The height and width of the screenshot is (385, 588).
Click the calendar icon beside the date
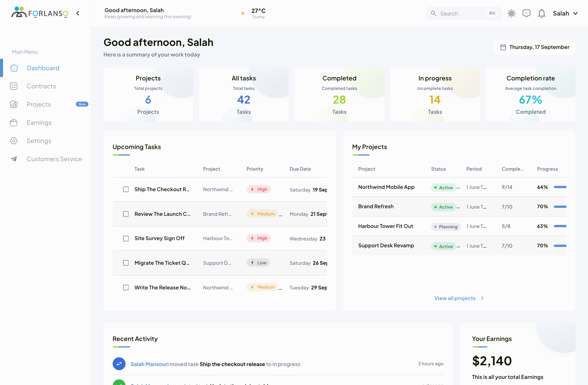click(x=503, y=47)
